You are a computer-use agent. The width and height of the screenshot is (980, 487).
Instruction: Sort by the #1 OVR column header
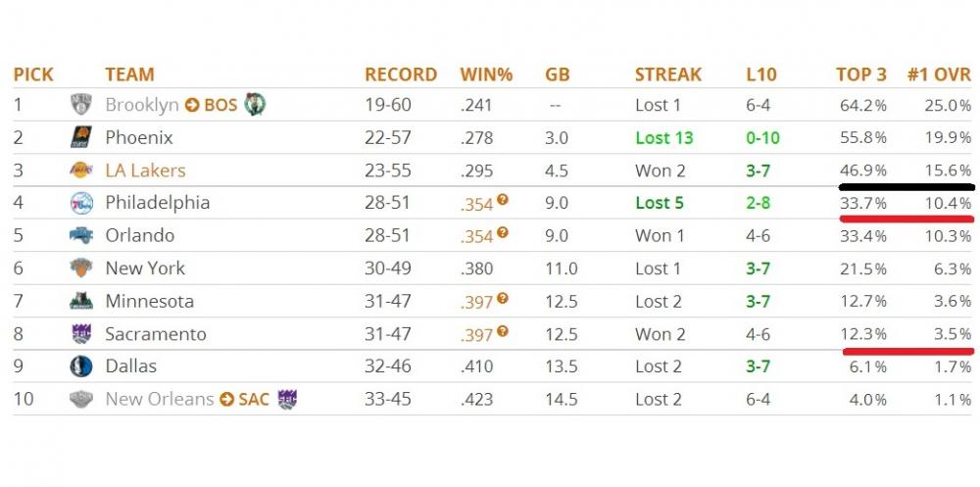(939, 74)
